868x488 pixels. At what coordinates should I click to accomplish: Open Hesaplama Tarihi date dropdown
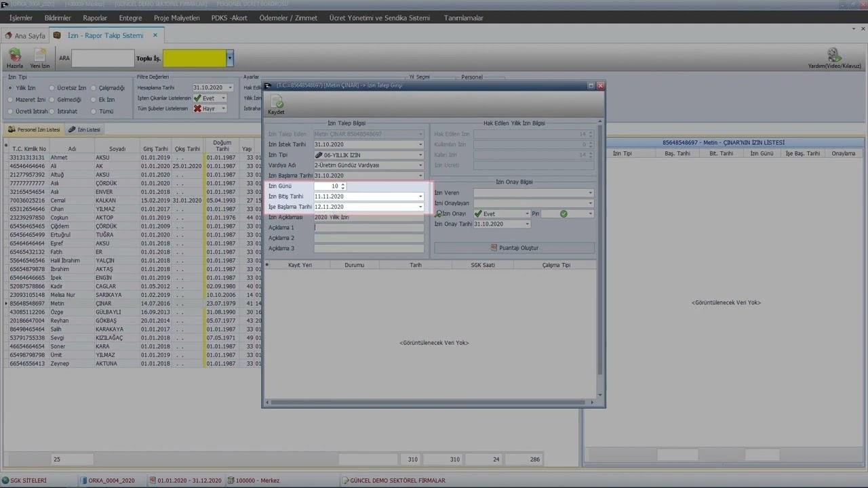click(x=230, y=88)
